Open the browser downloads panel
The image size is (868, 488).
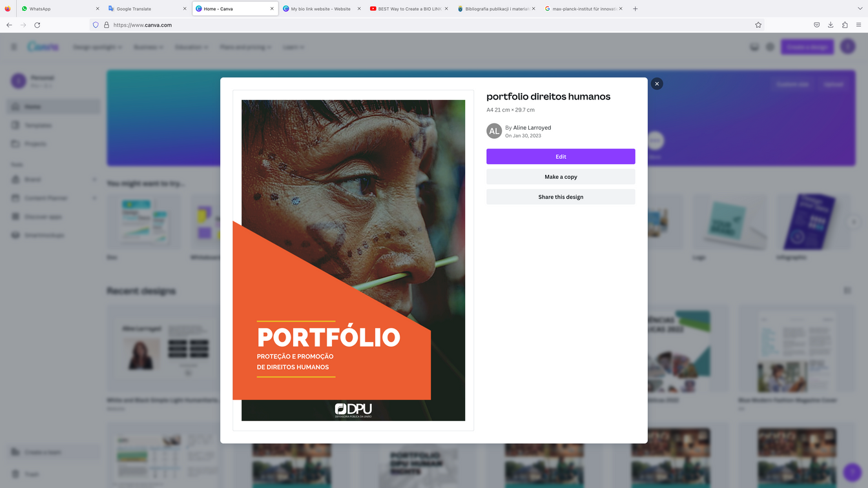point(831,25)
